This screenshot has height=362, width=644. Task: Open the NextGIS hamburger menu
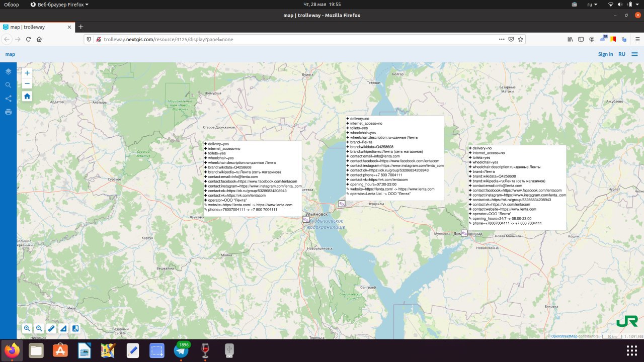635,54
